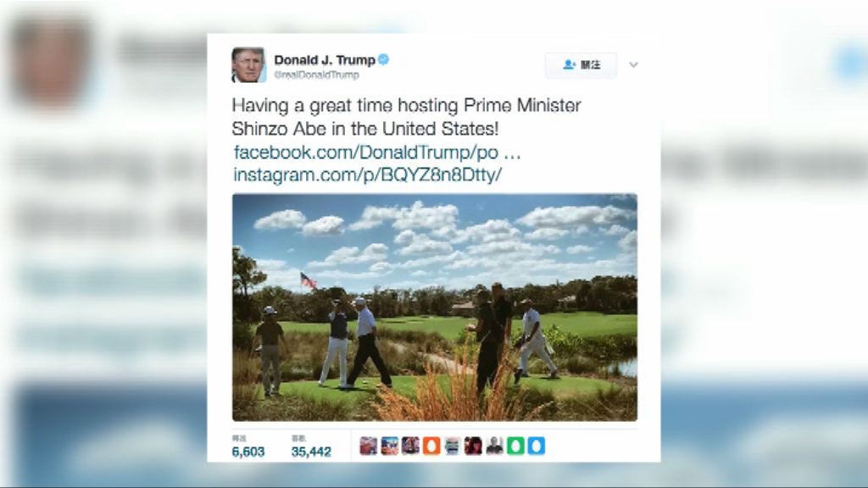Click the first liker avatar thumbnail
Viewport: 868px width, 488px height.
pos(368,446)
